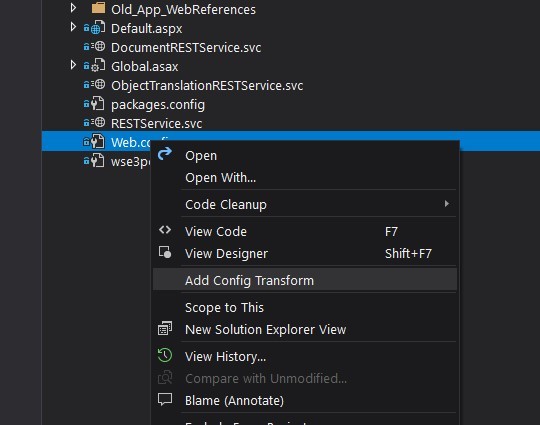Click the Web.config wrench file icon
Viewport: 540px width, 425px height.
(98, 141)
